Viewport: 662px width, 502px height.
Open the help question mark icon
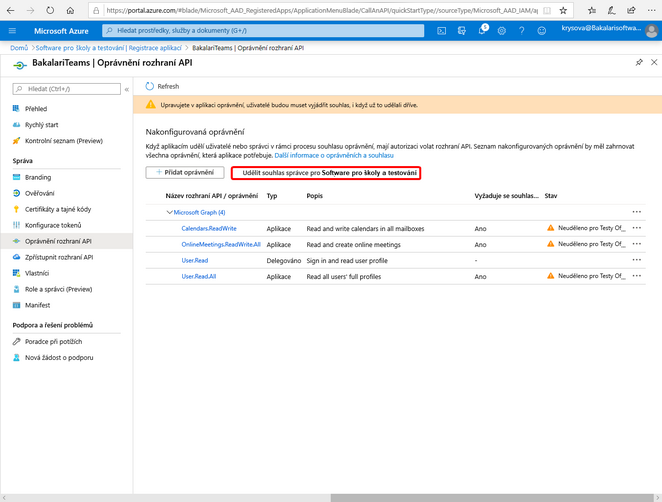521,31
